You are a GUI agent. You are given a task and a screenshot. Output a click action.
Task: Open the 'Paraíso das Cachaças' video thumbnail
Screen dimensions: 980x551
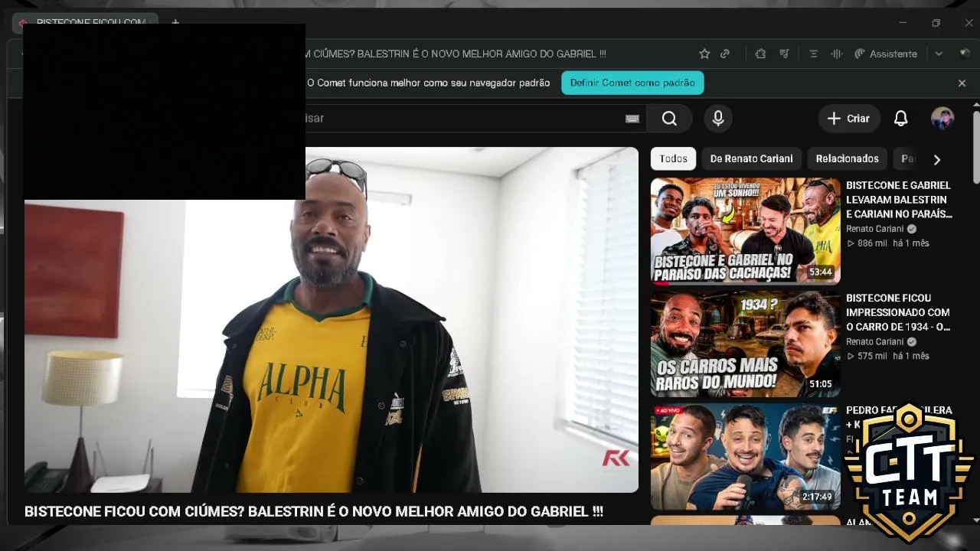pos(745,230)
